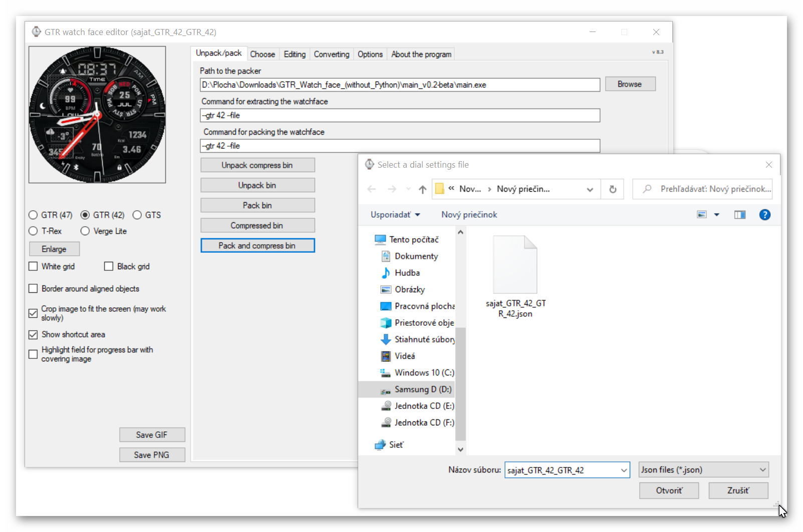Click the Browse button
The image size is (803, 532).
coord(630,84)
